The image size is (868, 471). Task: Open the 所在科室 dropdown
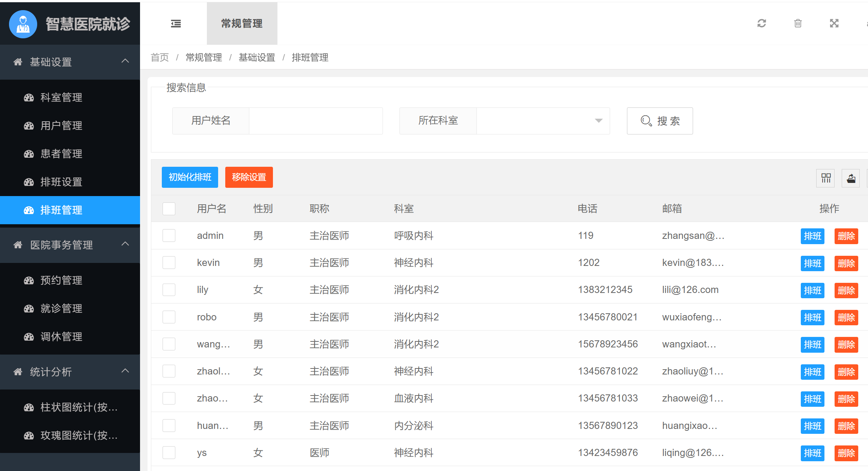click(542, 121)
